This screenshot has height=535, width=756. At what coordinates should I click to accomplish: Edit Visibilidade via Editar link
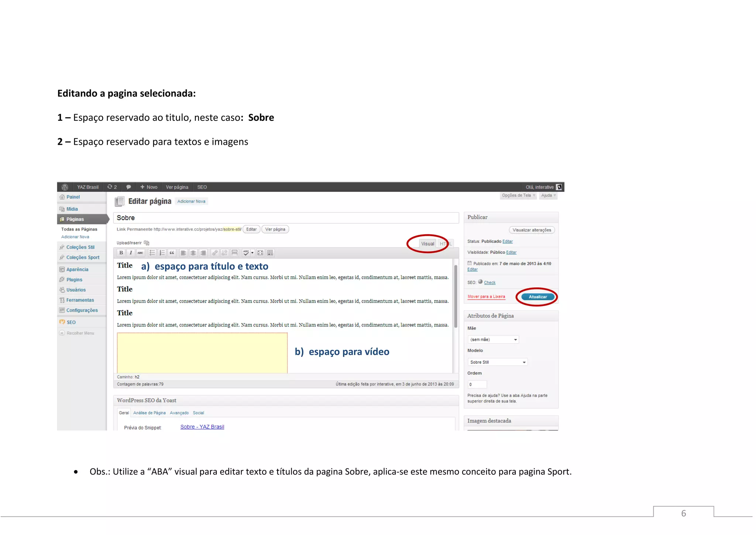511,252
